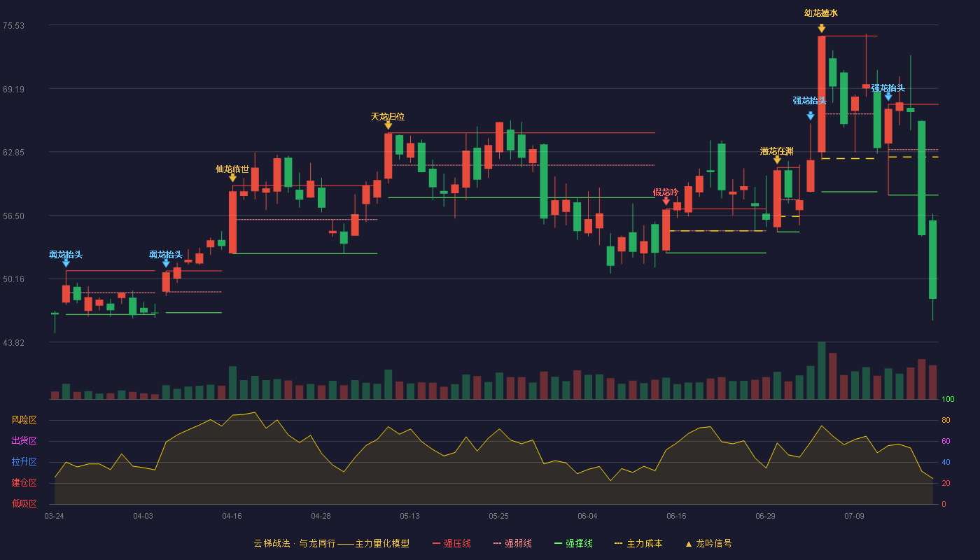Select the 潜龙在渊 signal label
Viewport: 980px width, 560px height.
point(777,150)
